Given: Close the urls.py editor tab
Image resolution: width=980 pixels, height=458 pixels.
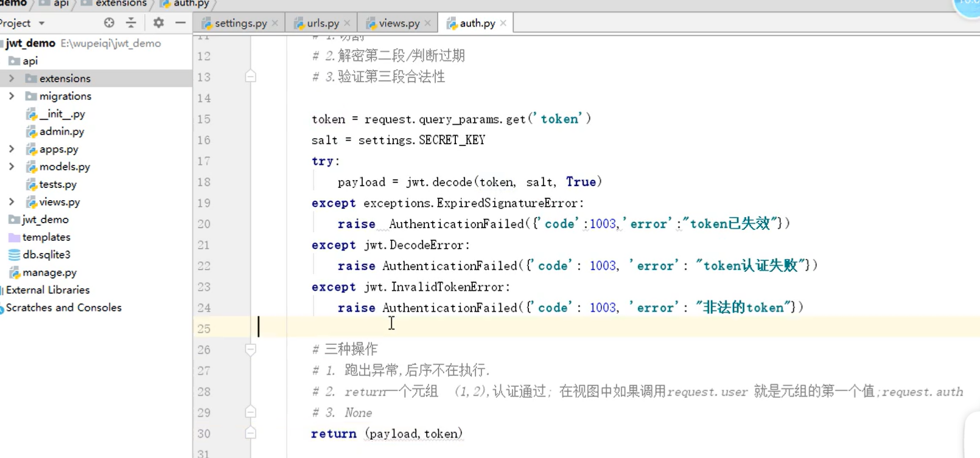Looking at the screenshot, I should 347,23.
